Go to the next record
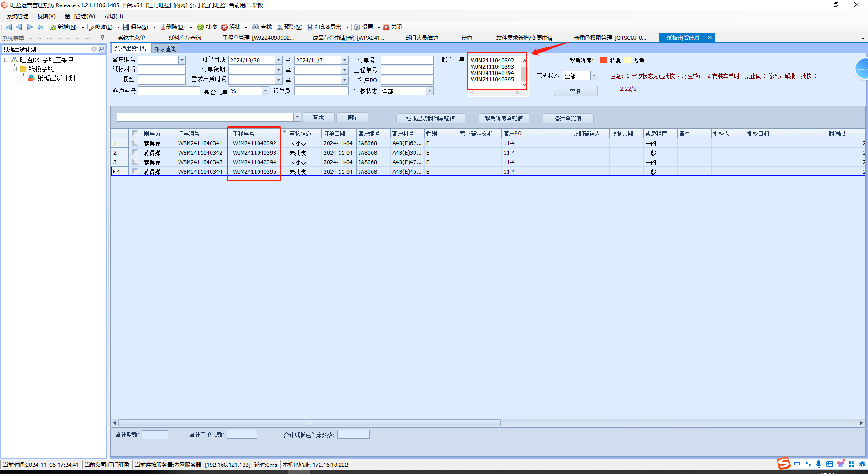Viewport: 868px width, 474px height. (x=30, y=27)
